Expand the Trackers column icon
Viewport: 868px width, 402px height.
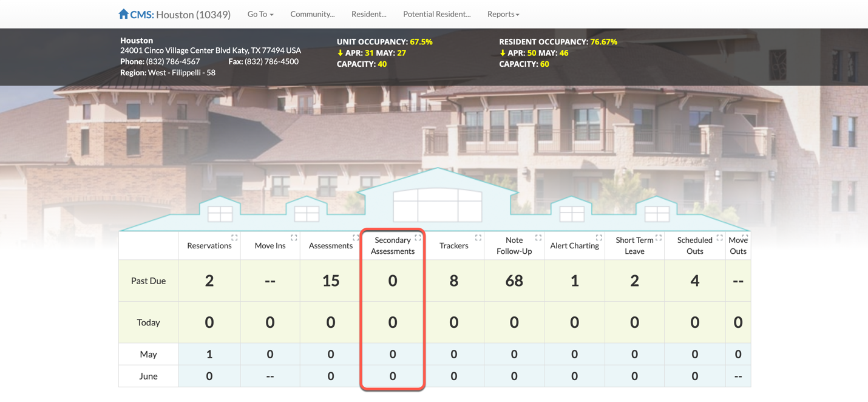click(x=478, y=237)
